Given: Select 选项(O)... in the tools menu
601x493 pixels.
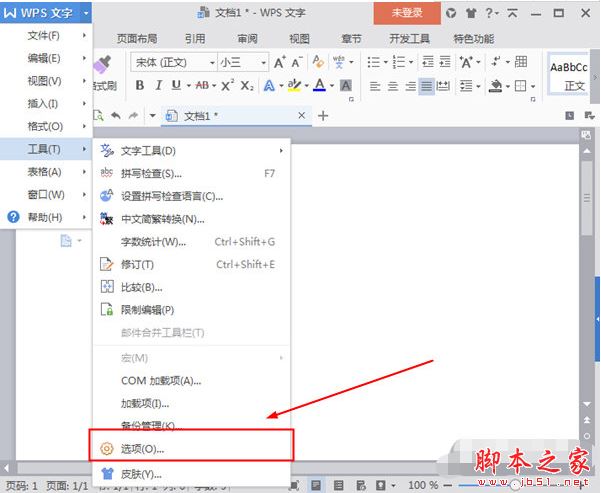Looking at the screenshot, I should [x=192, y=449].
